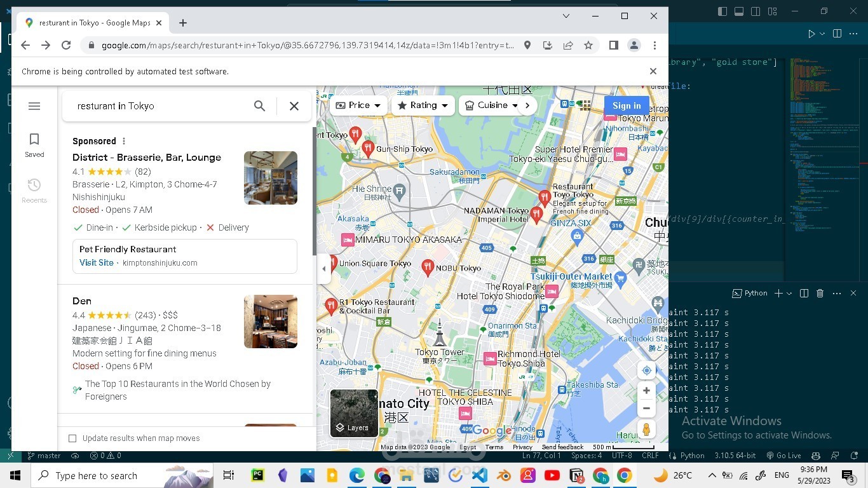
Task: Click the District Brasserie photo thumbnail
Action: 271,178
